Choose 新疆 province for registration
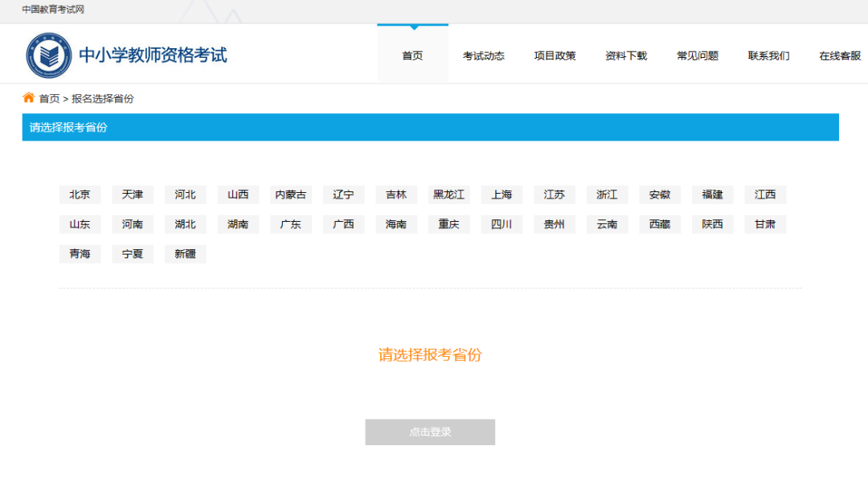 pyautogui.click(x=185, y=254)
